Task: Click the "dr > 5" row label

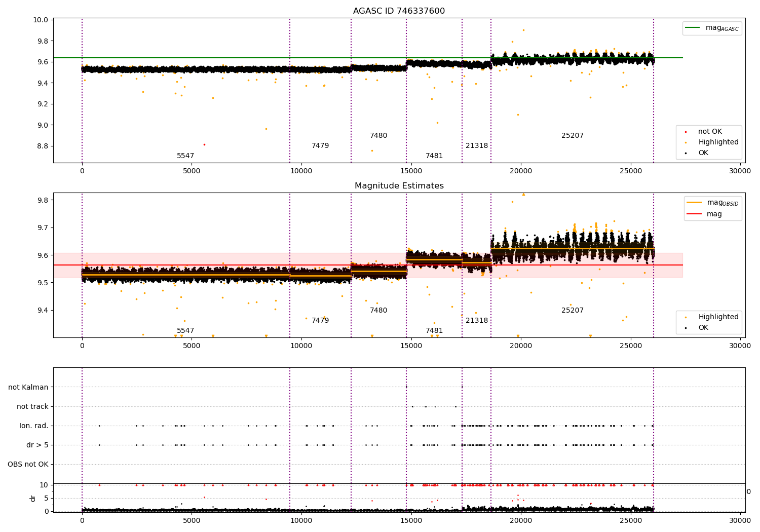Action: point(37,445)
